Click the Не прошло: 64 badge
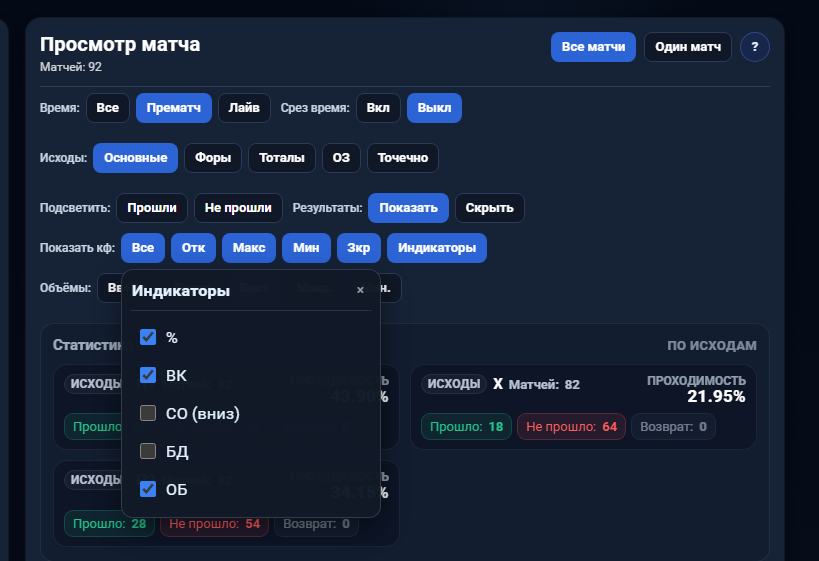 tap(571, 427)
